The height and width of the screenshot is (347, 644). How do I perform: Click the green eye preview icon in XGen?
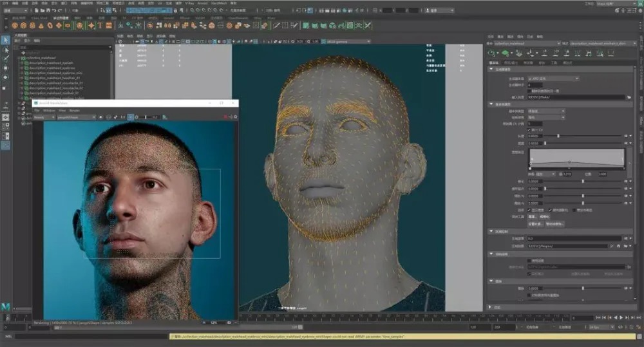[x=505, y=53]
